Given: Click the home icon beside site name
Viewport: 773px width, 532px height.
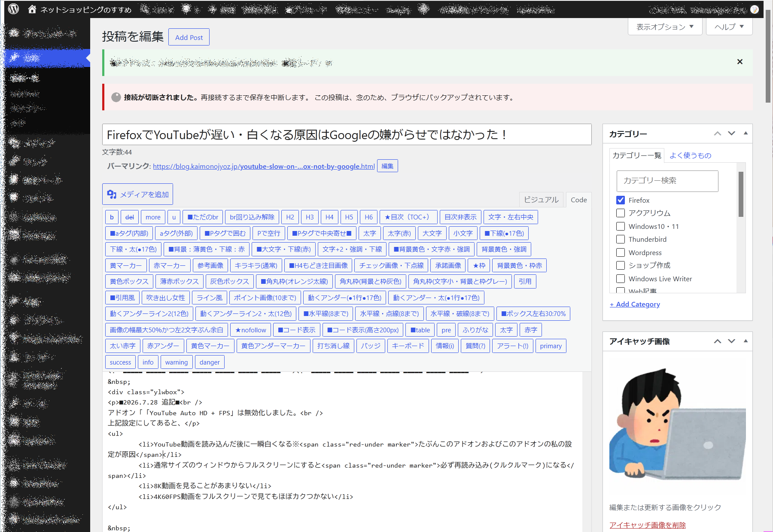Looking at the screenshot, I should click(x=32, y=9).
